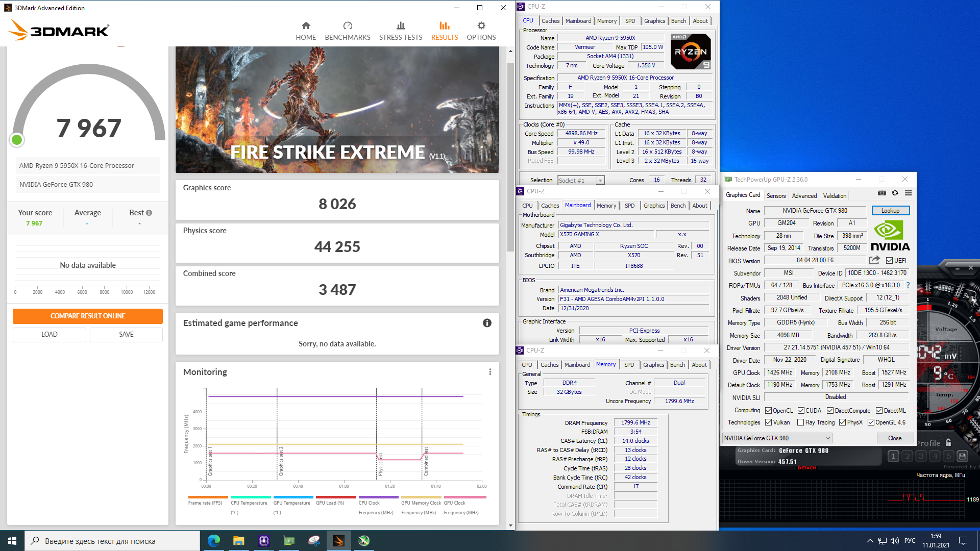Click the BIOS share/export icon in GPU-Z

point(874,260)
